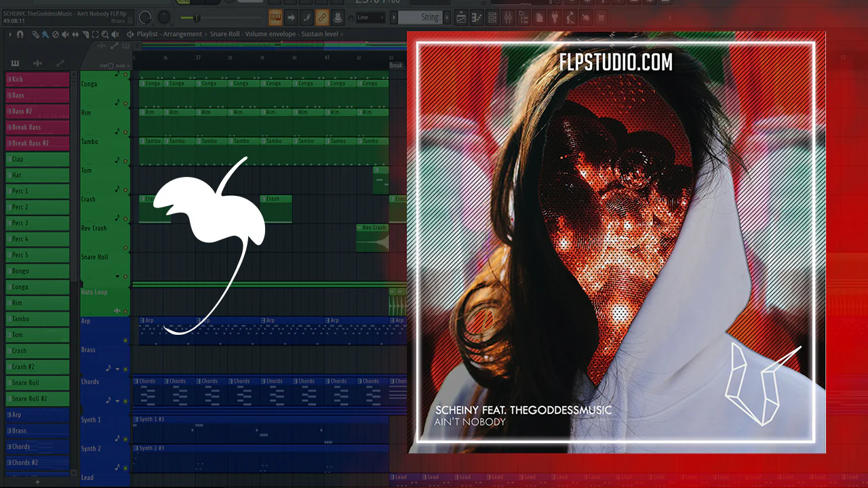The height and width of the screenshot is (488, 868).
Task: Jump to the Break timeline marker
Action: pos(396,66)
